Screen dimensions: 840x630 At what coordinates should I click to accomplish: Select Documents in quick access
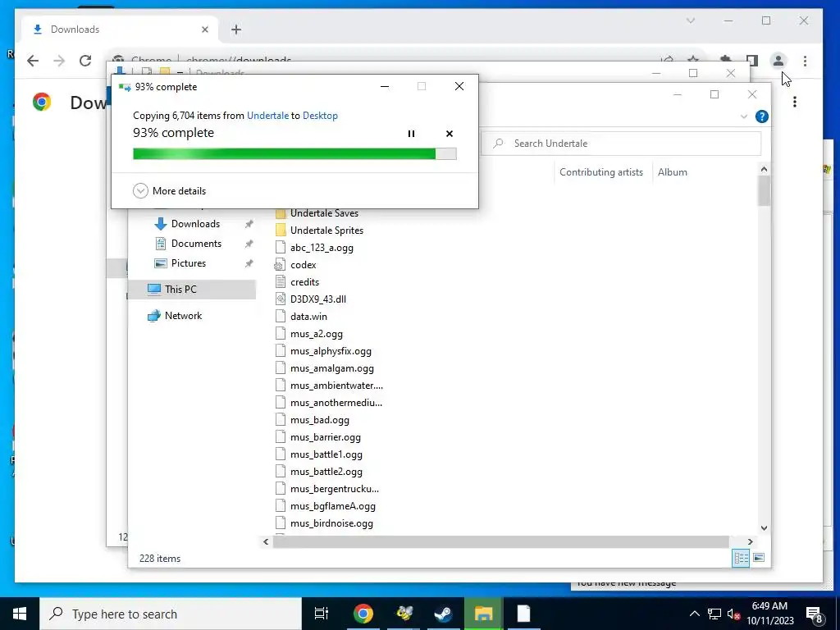[196, 244]
